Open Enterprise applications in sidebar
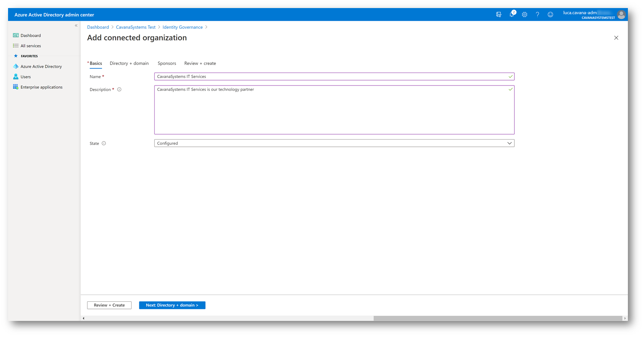644x337 pixels. [41, 87]
